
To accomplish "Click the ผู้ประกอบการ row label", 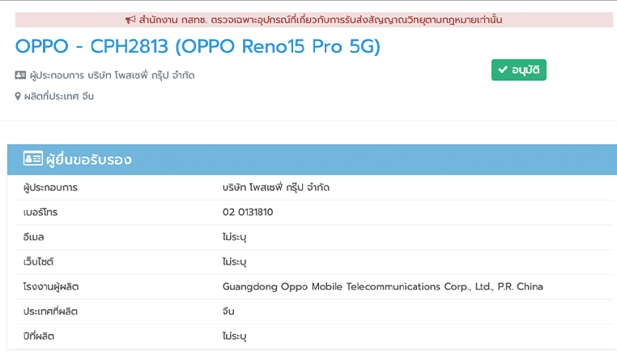I will (50, 188).
